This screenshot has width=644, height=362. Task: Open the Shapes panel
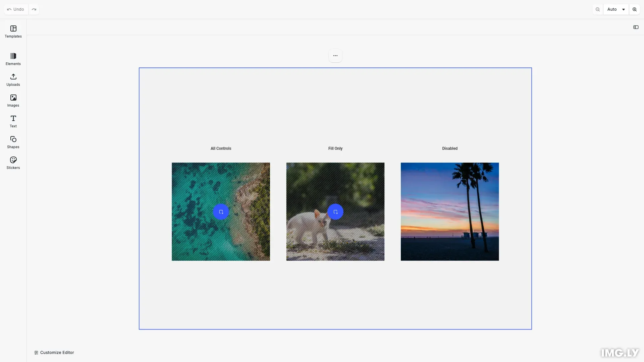pyautogui.click(x=13, y=142)
